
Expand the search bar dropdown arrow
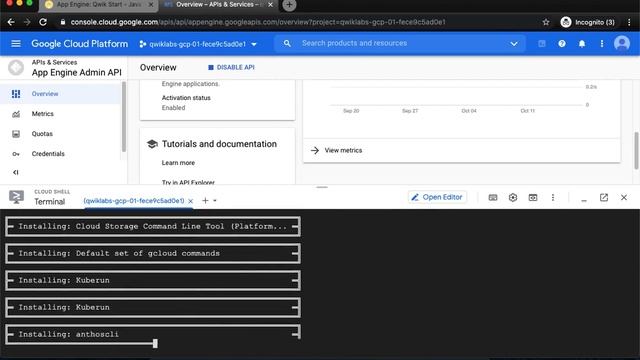(514, 44)
